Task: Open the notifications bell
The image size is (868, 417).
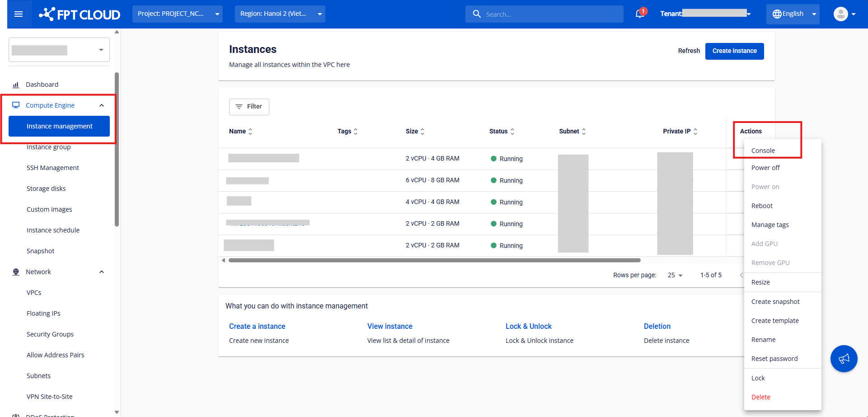Action: point(639,14)
